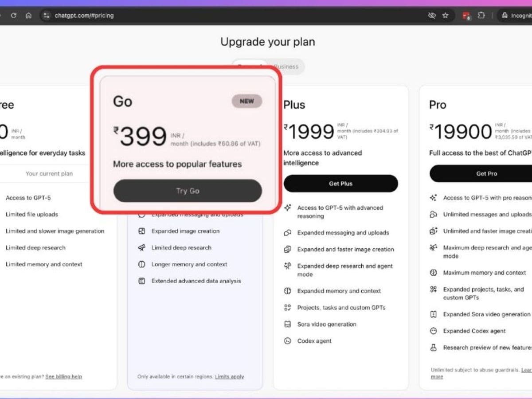The width and height of the screenshot is (532, 399).
Task: Open the browser extensions puzzle icon
Action: tap(481, 16)
